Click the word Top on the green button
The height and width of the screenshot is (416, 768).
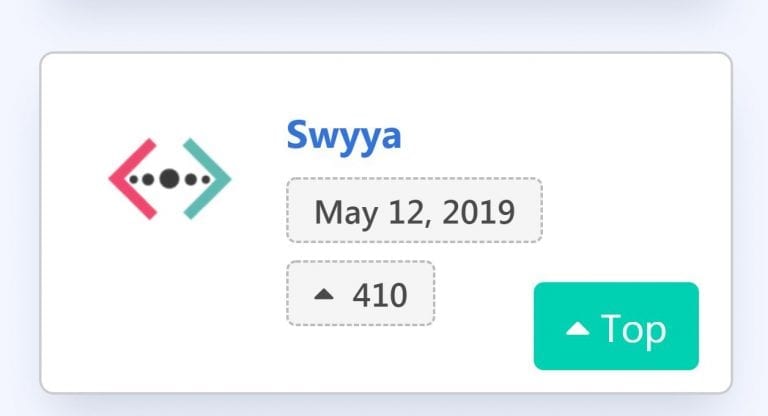(634, 330)
